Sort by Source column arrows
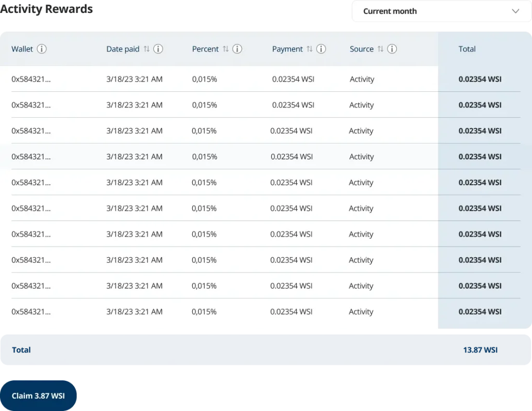Screen dimensions: 532x411 click(380, 49)
